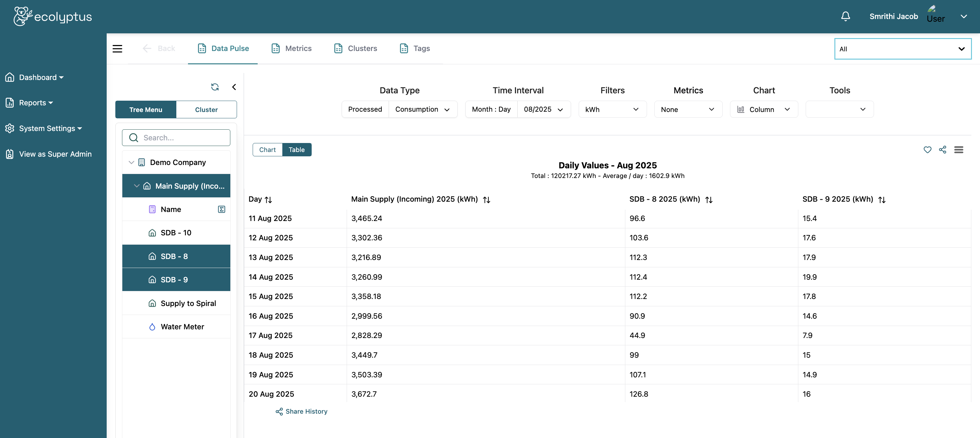This screenshot has width=980, height=438.
Task: Add chart to favorites with the heart icon
Action: pyautogui.click(x=927, y=150)
